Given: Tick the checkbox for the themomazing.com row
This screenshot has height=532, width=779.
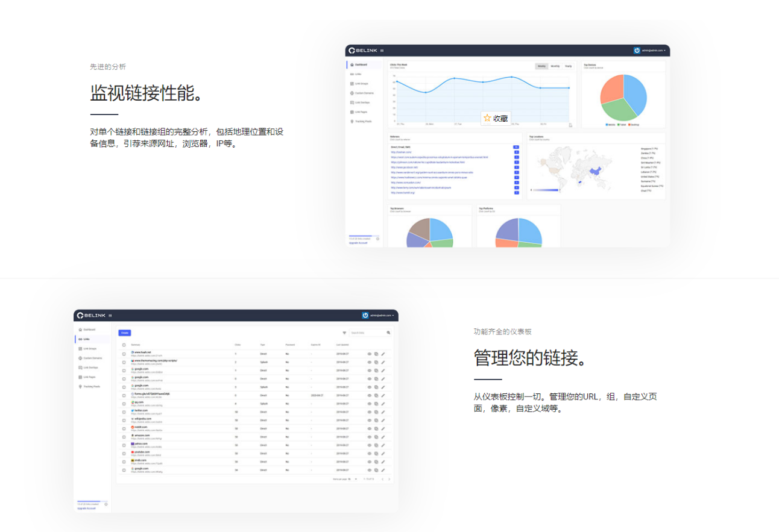Looking at the screenshot, I should 124,362.
